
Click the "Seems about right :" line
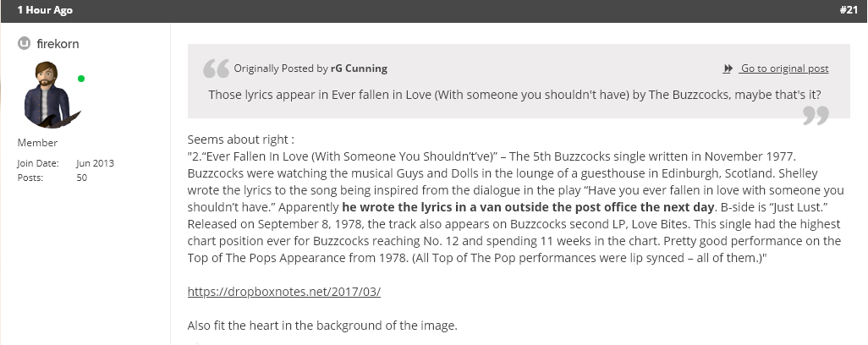[241, 140]
